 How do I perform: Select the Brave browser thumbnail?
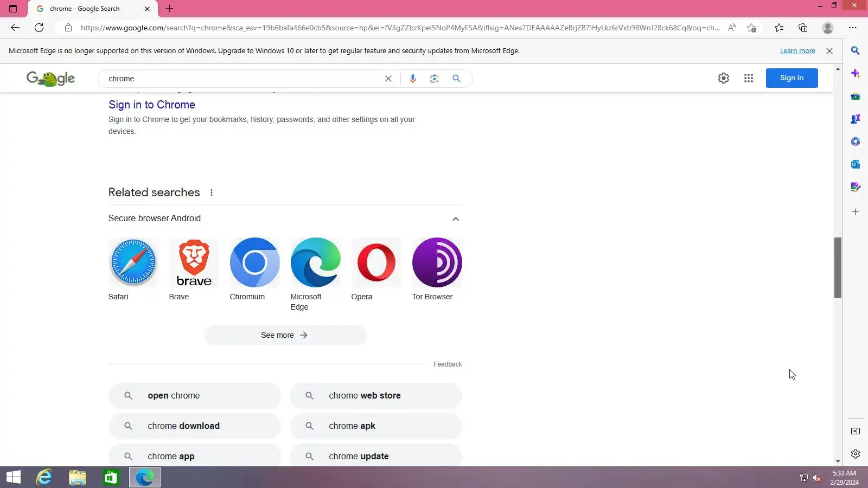[194, 262]
